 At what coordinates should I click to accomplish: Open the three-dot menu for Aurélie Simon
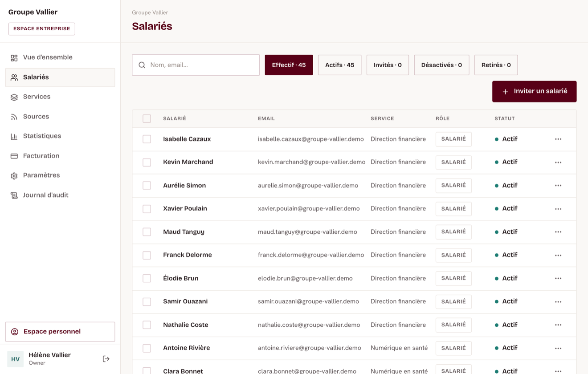558,186
